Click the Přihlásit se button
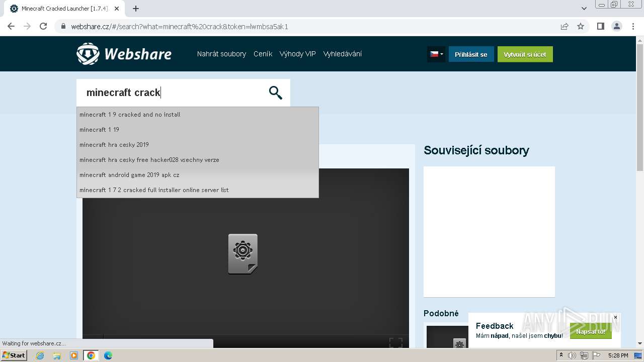The width and height of the screenshot is (644, 362). pos(471,54)
